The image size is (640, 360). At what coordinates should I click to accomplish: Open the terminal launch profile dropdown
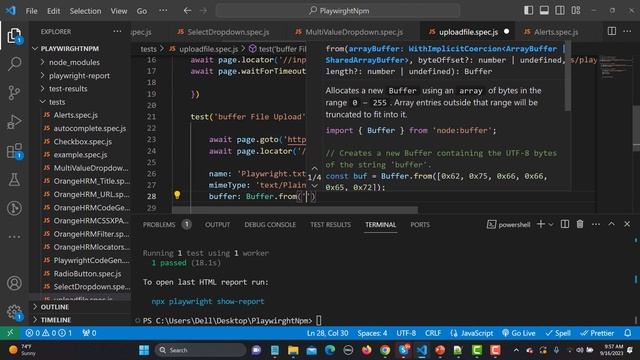pyautogui.click(x=551, y=224)
